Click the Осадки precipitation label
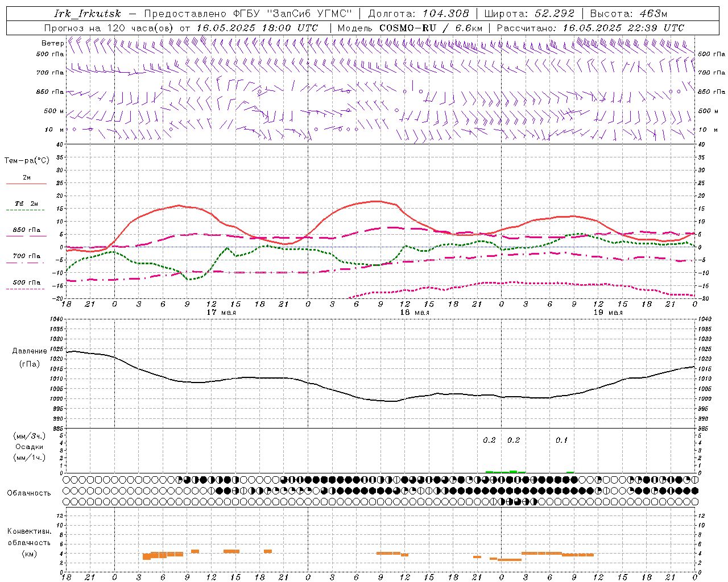 pos(30,447)
